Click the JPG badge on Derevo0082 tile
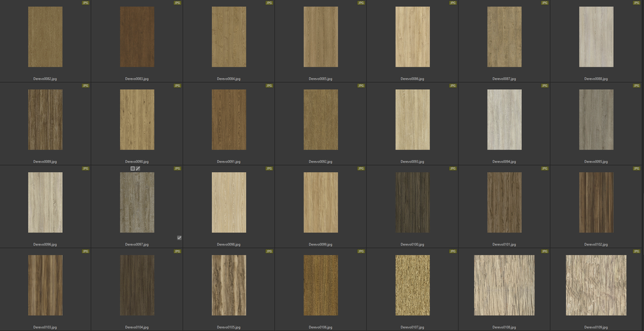Viewport: 644px width, 331px height. 86,3
